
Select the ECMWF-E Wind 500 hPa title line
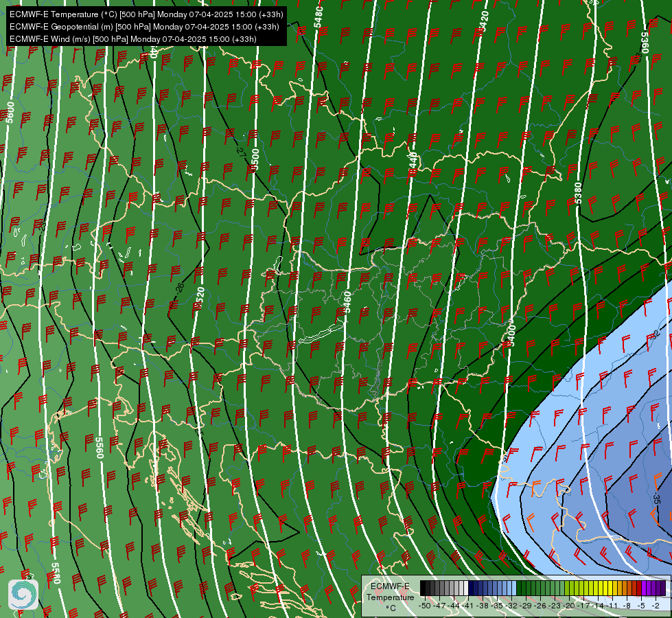coord(133,39)
